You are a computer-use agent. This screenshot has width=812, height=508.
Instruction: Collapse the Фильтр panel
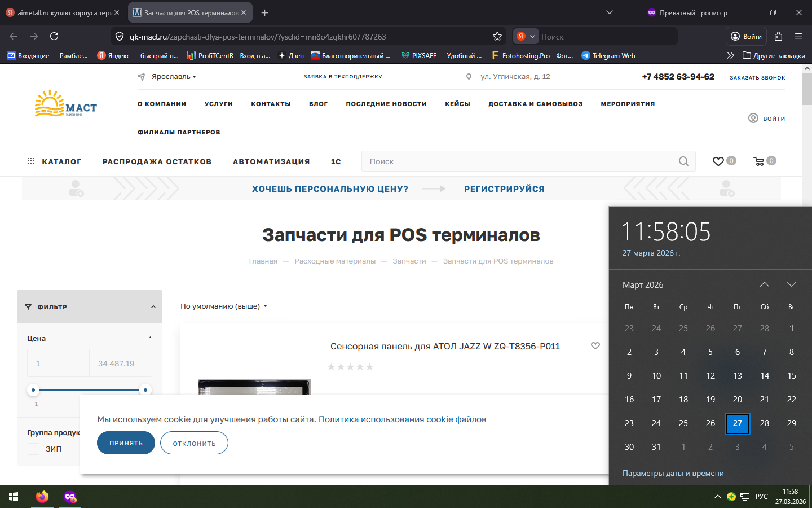[153, 307]
